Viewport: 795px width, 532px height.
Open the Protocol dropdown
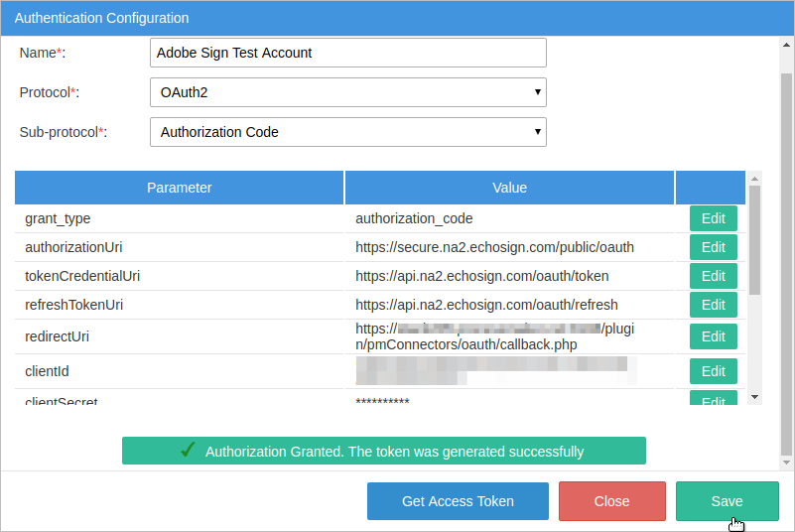(x=347, y=92)
